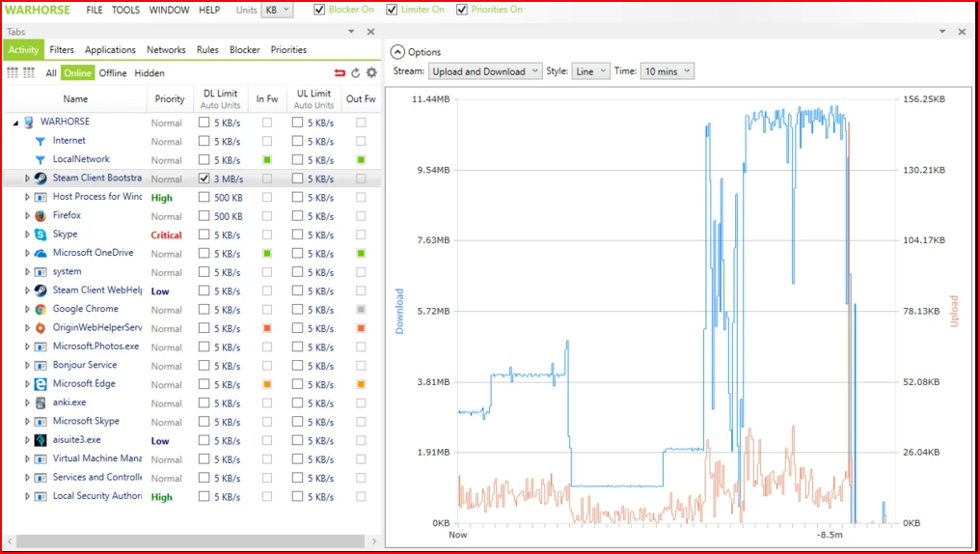Toggle the Limiter On checkbox
Viewport: 980px width, 554px height.
392,10
